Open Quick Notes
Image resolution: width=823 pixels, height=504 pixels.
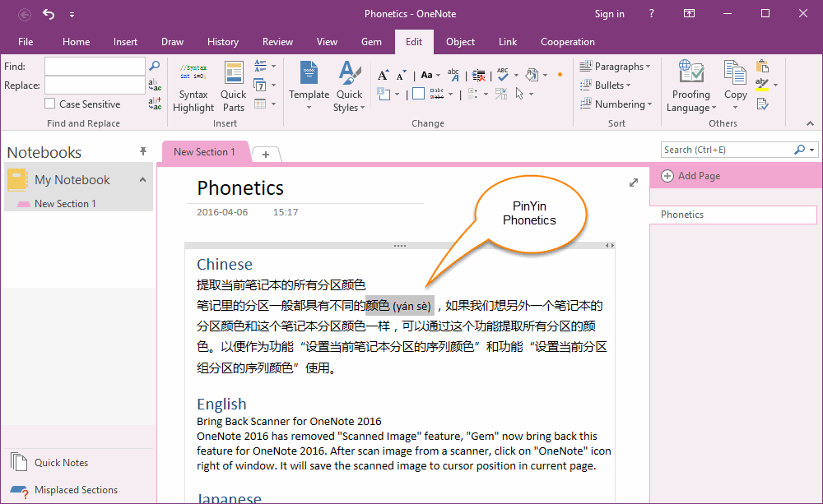point(49,463)
